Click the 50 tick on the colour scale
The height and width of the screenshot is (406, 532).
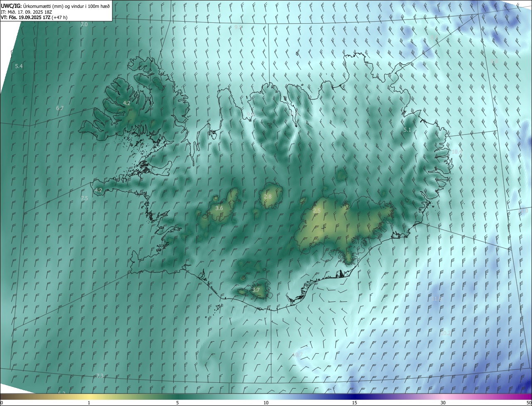point(528,403)
